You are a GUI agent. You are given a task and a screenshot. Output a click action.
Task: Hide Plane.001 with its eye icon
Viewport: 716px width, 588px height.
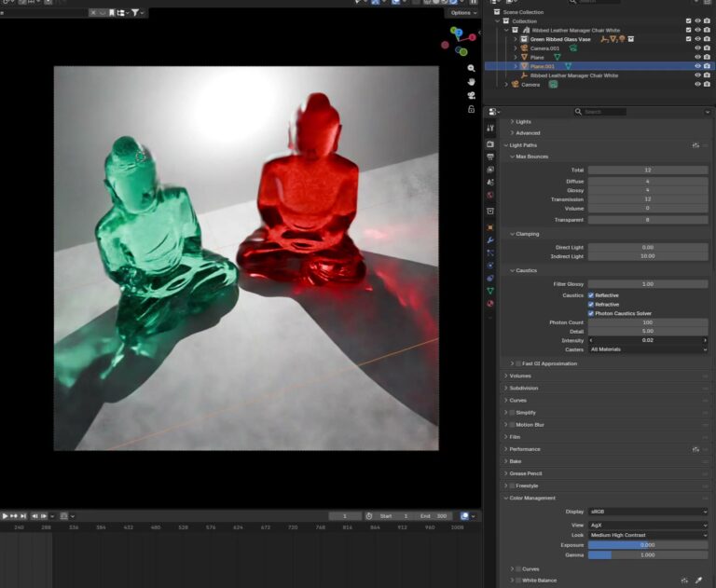coord(697,66)
